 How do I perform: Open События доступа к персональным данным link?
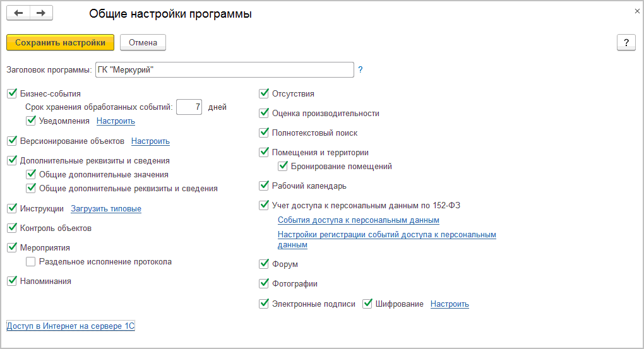click(x=358, y=220)
